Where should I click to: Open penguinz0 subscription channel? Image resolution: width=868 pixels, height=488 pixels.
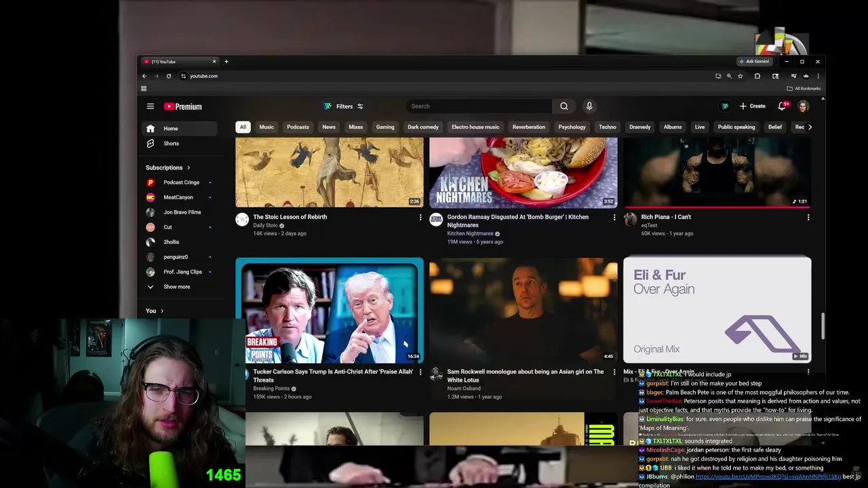pos(180,257)
